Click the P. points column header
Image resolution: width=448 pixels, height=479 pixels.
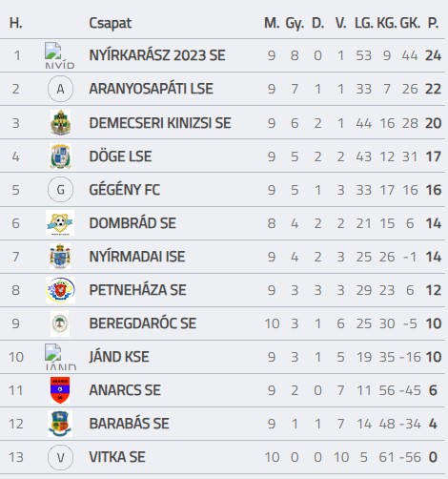click(x=434, y=23)
